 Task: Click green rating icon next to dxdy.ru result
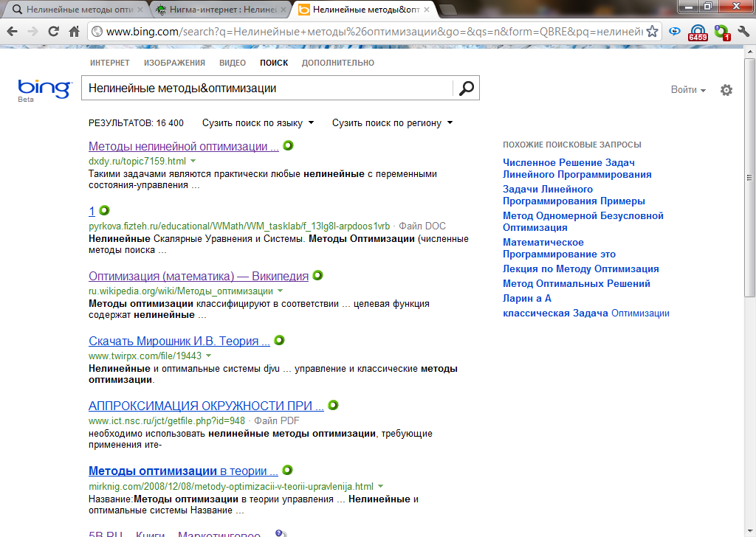point(288,145)
